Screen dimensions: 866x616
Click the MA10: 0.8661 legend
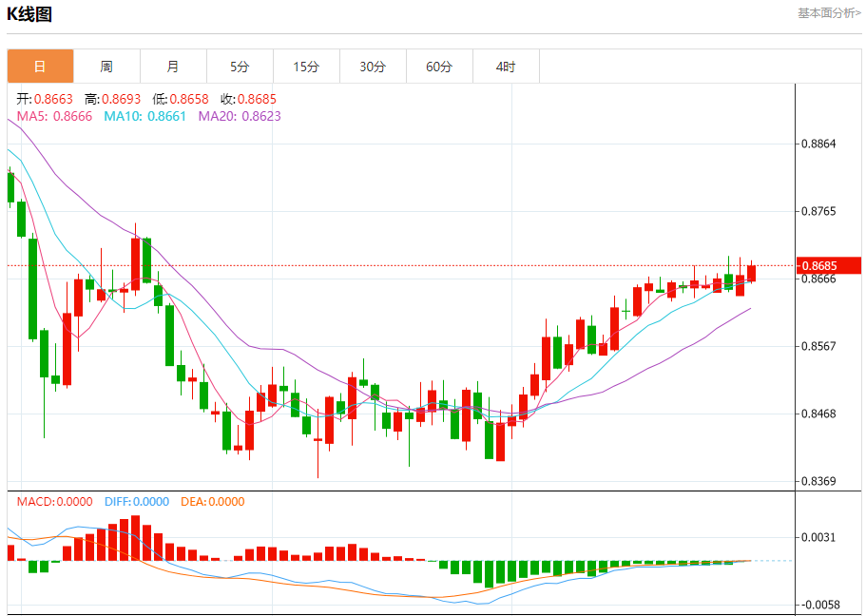(145, 116)
